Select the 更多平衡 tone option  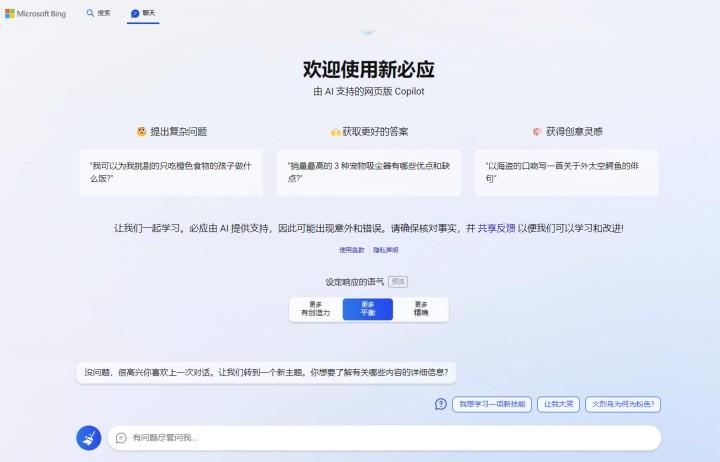coord(368,309)
